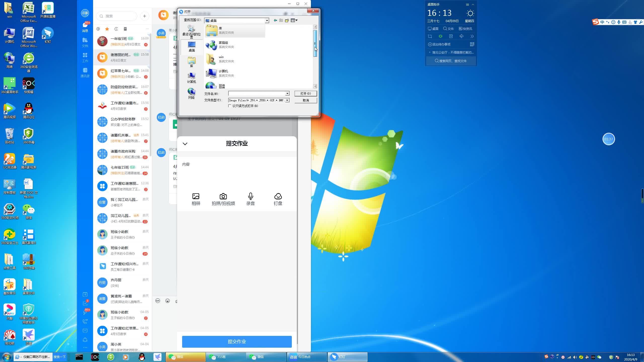This screenshot has height=362, width=644.
Task: Open the QR code icon in desktop assistant
Action: (472, 44)
